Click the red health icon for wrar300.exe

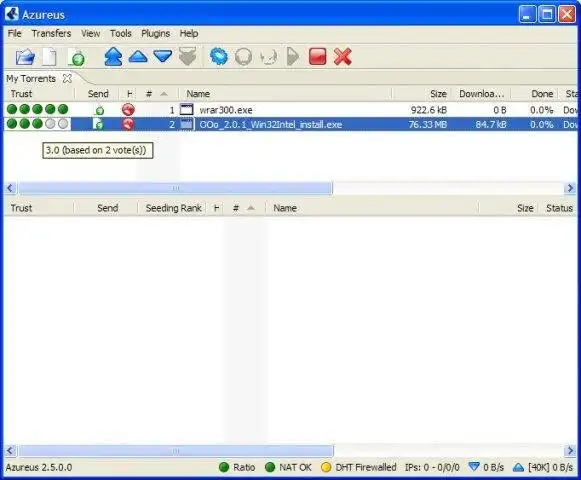coord(128,110)
